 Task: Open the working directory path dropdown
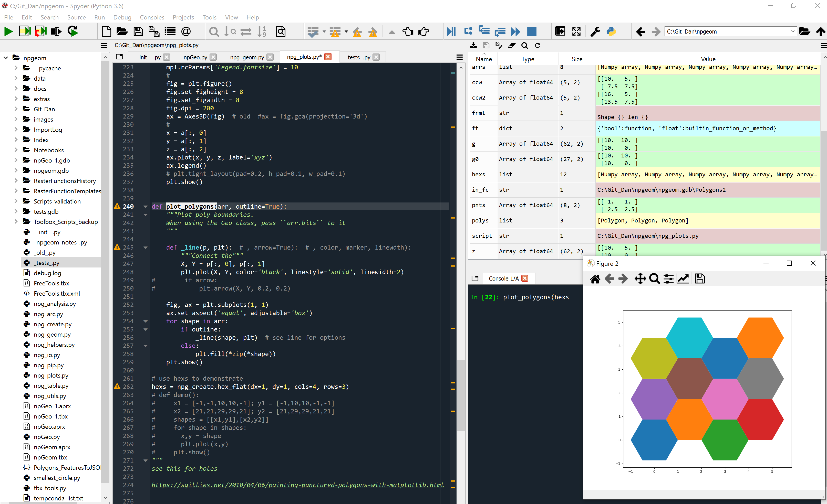[792, 31]
